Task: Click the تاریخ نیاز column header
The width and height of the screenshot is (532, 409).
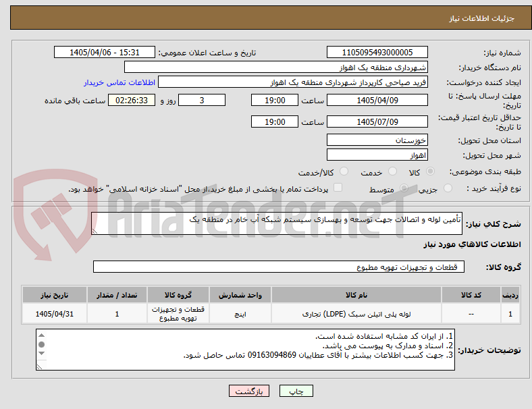Action: pos(54,295)
